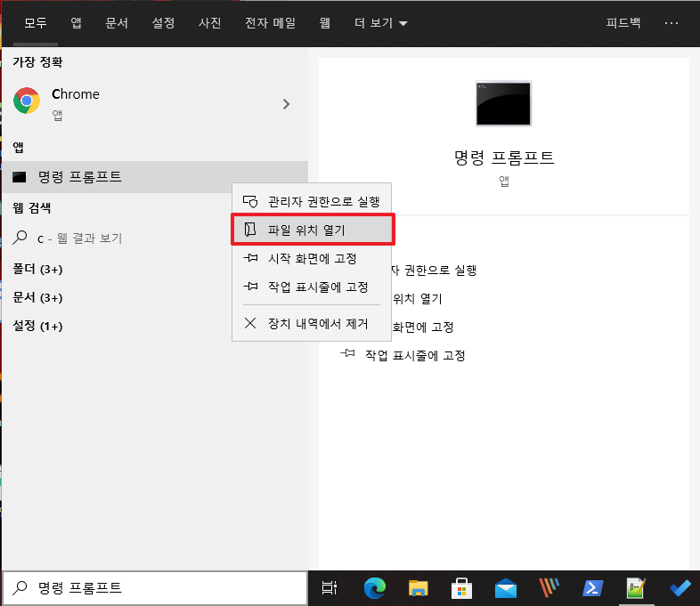Click the X icon for 장치 내역에서 제거

(250, 323)
